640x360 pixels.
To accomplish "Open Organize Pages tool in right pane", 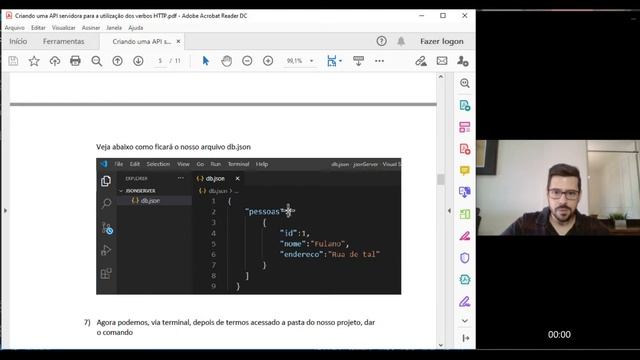I will [464, 127].
